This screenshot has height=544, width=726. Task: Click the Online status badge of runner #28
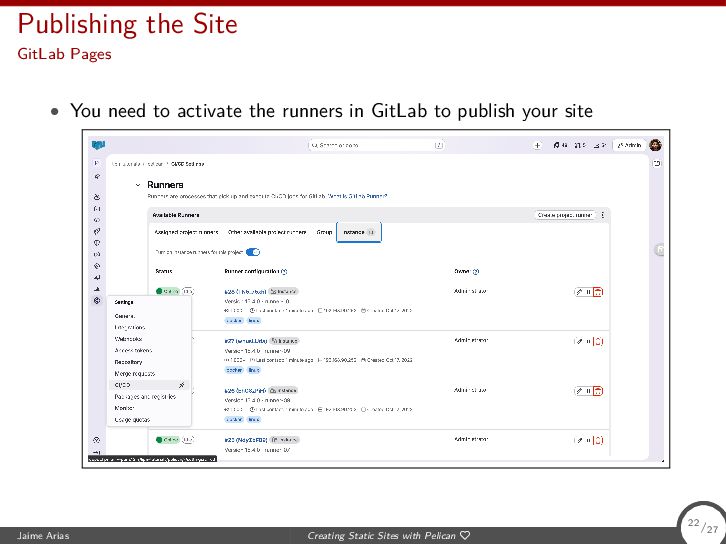click(x=167, y=291)
